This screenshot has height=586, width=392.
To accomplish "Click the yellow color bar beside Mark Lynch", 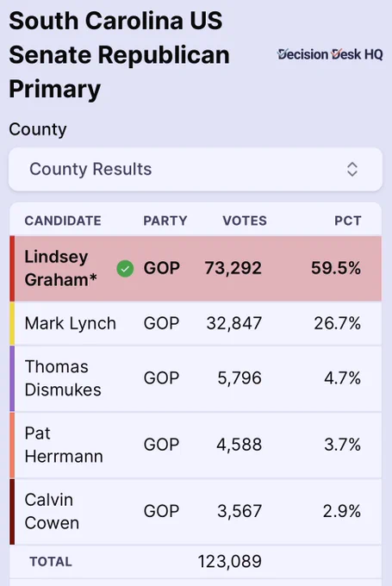I will click(x=12, y=323).
